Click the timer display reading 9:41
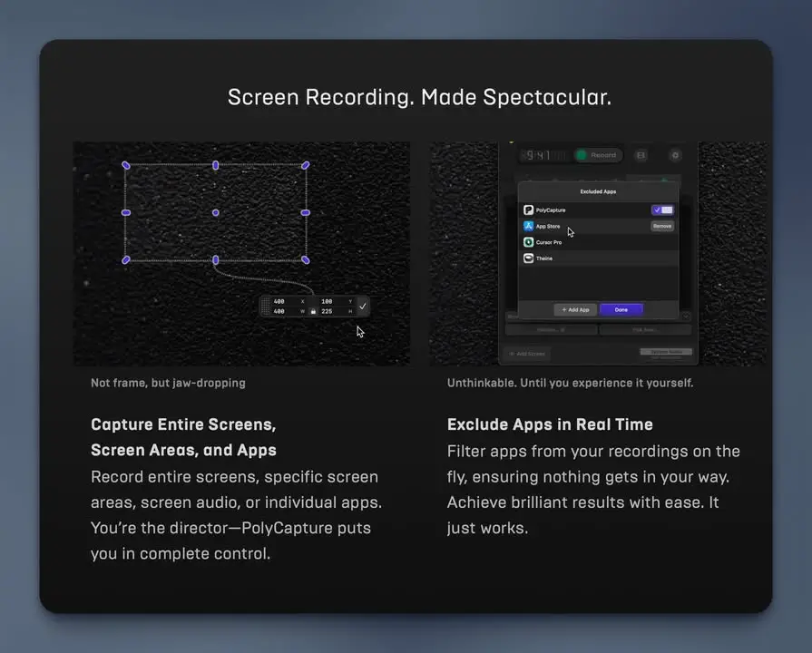 pyautogui.click(x=544, y=155)
